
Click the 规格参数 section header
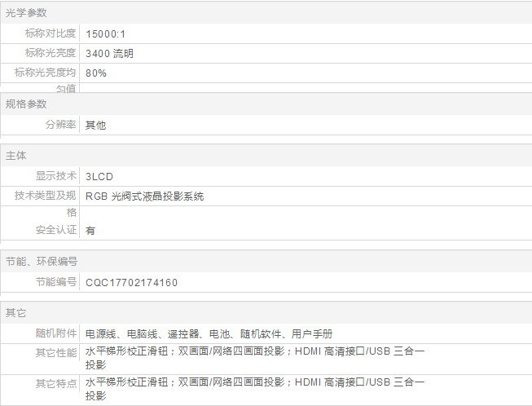(x=26, y=104)
